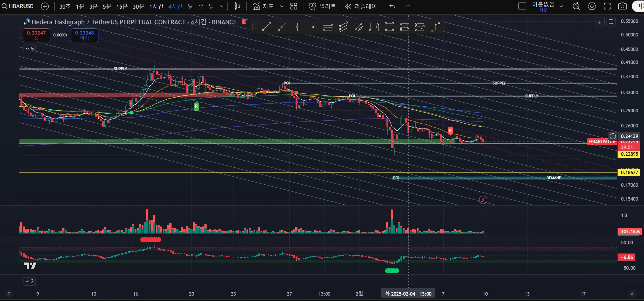Viewport: 644px width, 301px height.
Task: Select the rectangle drawing tool
Action: (x=389, y=27)
